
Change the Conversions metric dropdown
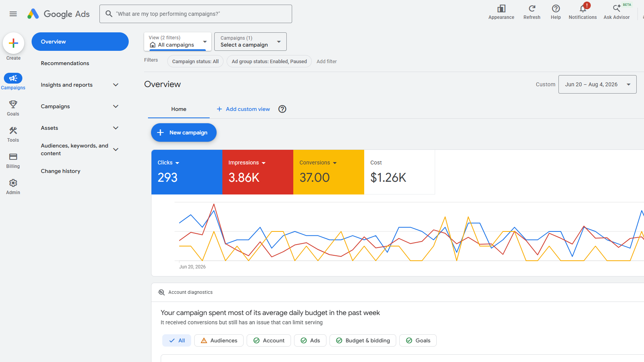click(x=318, y=163)
